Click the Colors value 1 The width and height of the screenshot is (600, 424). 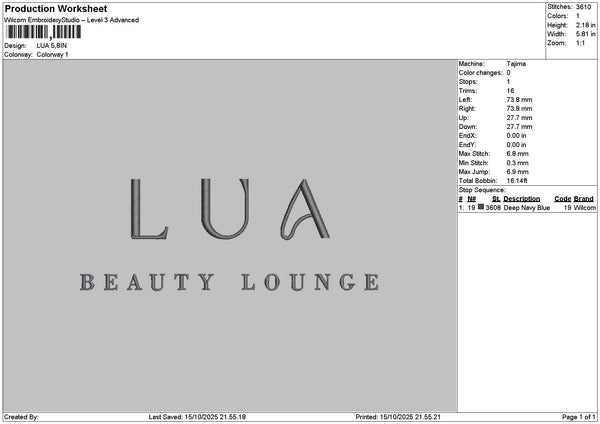point(578,16)
